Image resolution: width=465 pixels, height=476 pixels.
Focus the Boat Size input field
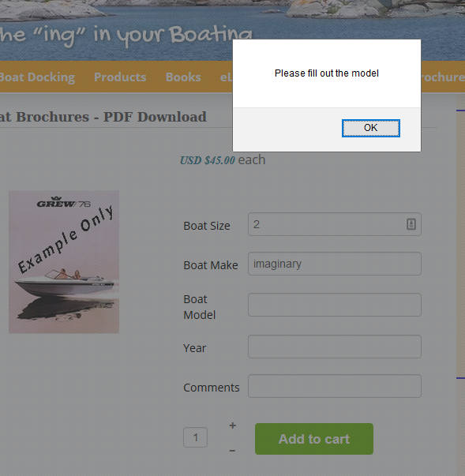335,224
